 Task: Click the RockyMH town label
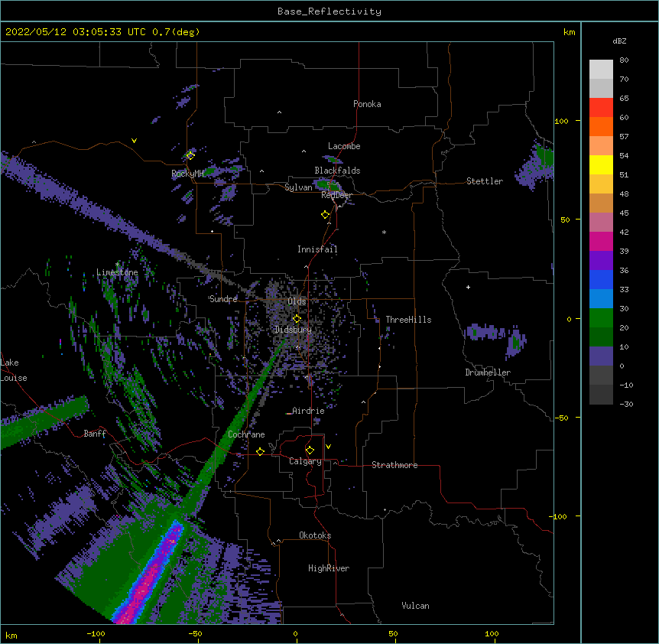click(x=187, y=174)
